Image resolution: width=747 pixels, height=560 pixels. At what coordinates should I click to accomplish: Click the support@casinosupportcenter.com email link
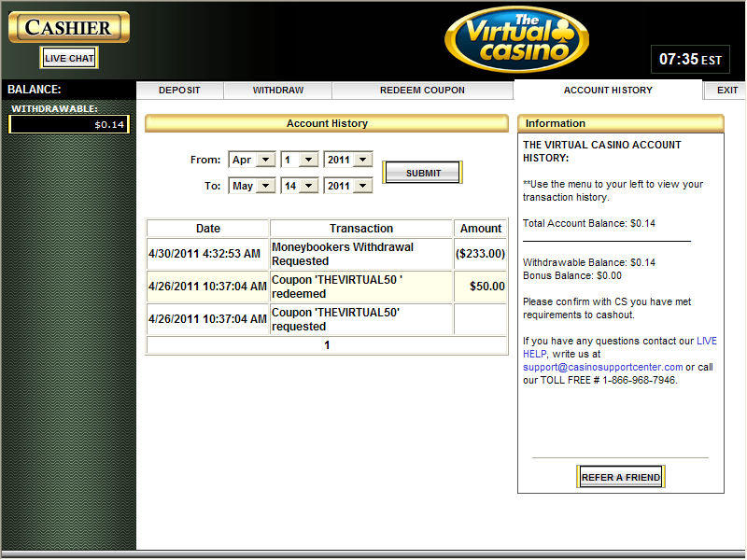point(602,367)
